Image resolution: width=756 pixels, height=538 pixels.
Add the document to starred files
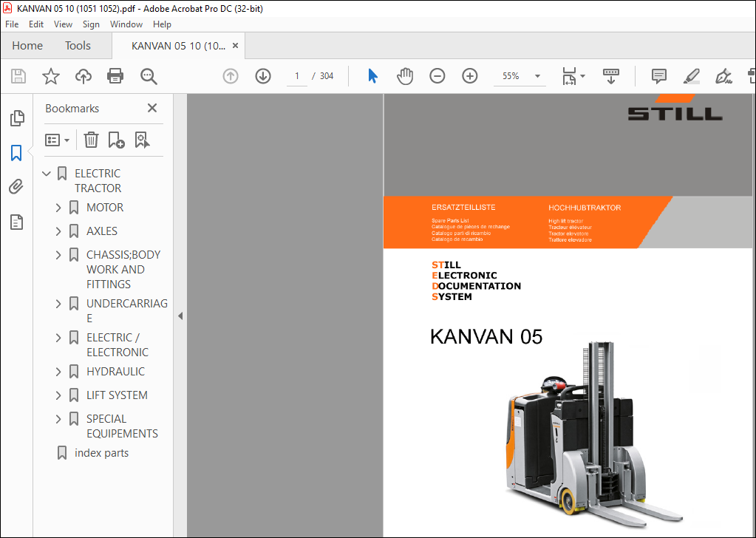pyautogui.click(x=51, y=76)
